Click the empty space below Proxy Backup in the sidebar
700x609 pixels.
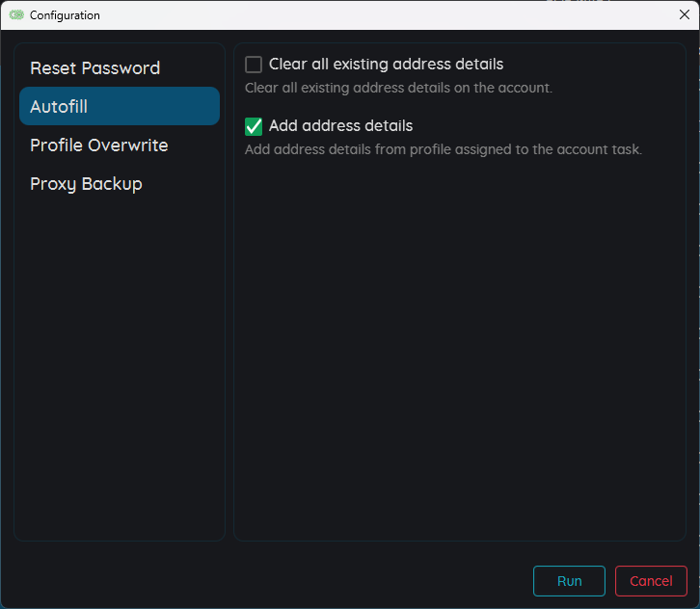click(x=120, y=366)
